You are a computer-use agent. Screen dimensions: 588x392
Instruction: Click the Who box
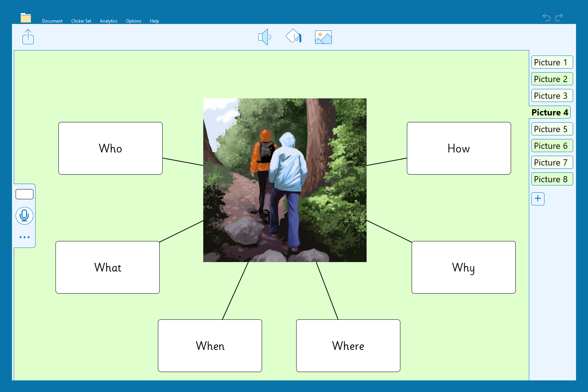110,148
